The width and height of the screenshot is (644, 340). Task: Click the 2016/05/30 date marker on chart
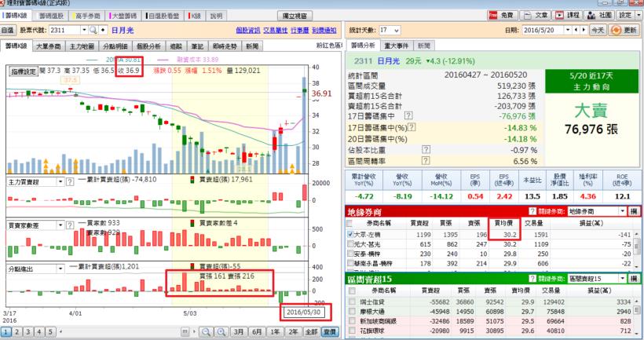(x=303, y=312)
